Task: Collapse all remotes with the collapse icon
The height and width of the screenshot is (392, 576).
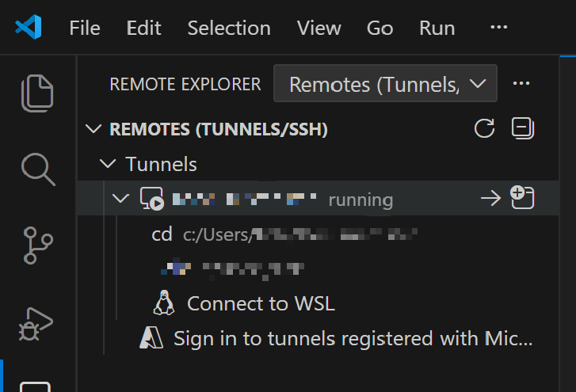Action: (522, 128)
